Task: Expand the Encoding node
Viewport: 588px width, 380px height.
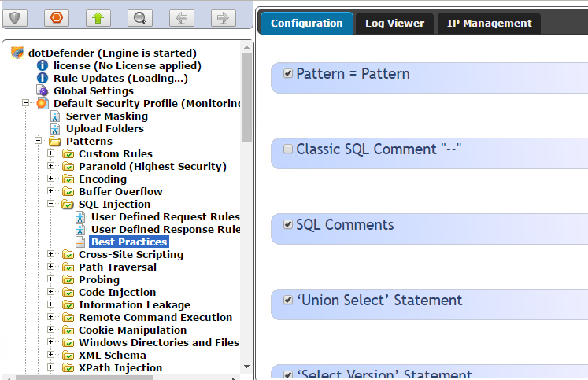Action: 50,179
